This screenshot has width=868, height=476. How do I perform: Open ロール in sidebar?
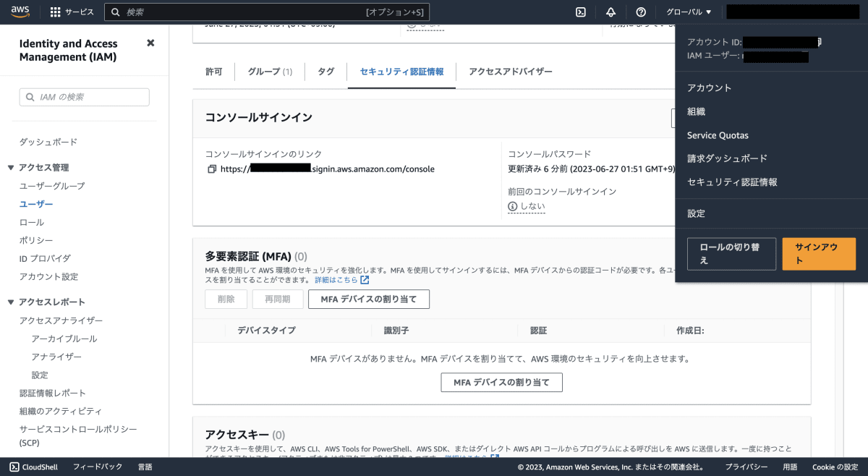pos(32,222)
